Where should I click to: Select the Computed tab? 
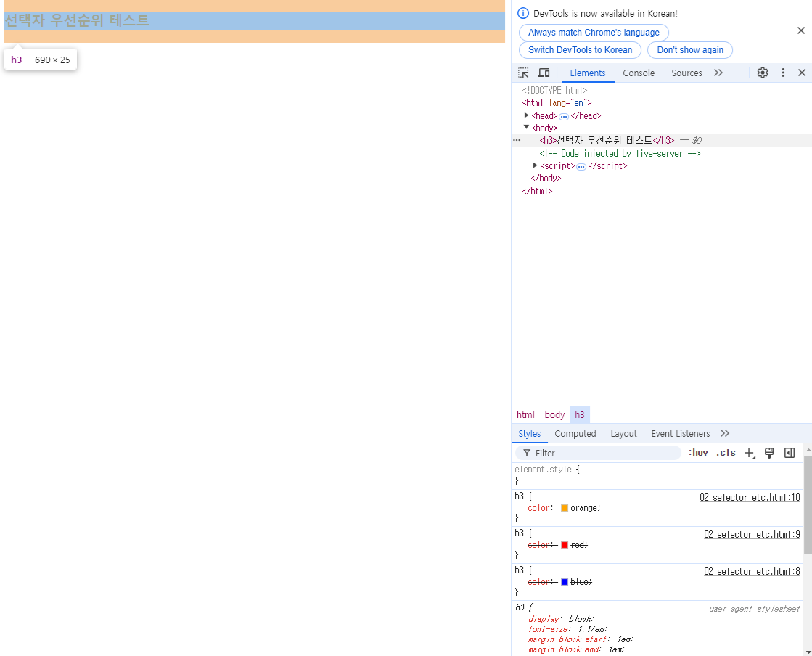575,434
